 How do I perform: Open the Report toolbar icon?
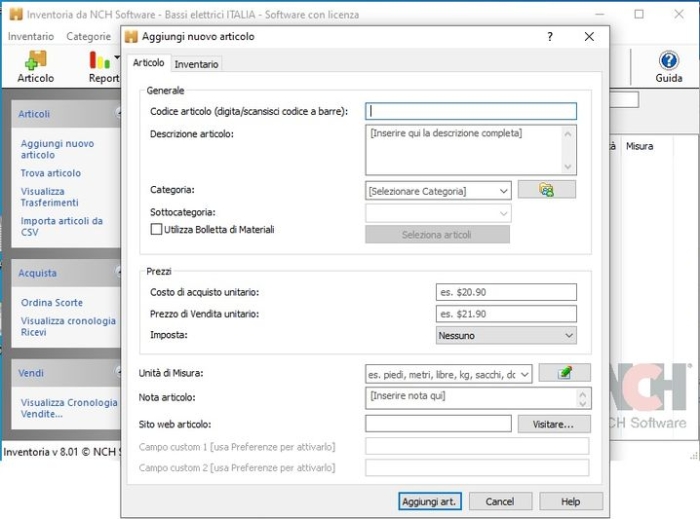[x=101, y=66]
